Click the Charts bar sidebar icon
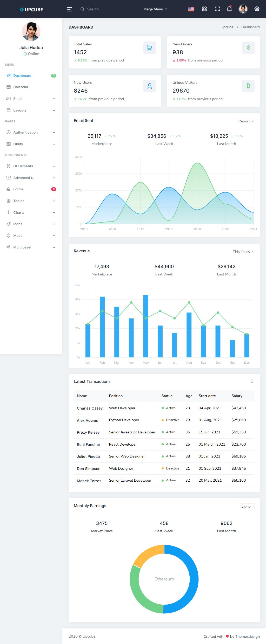Screen dimensions: 266x644 [9, 212]
